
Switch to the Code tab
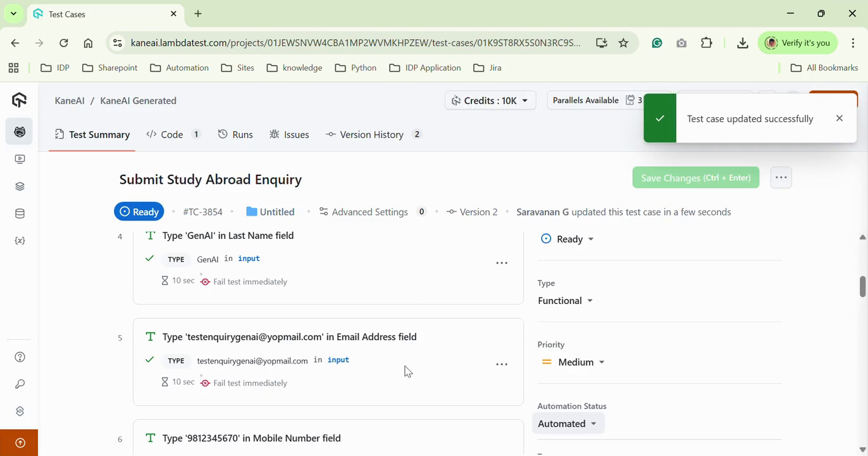tap(173, 134)
